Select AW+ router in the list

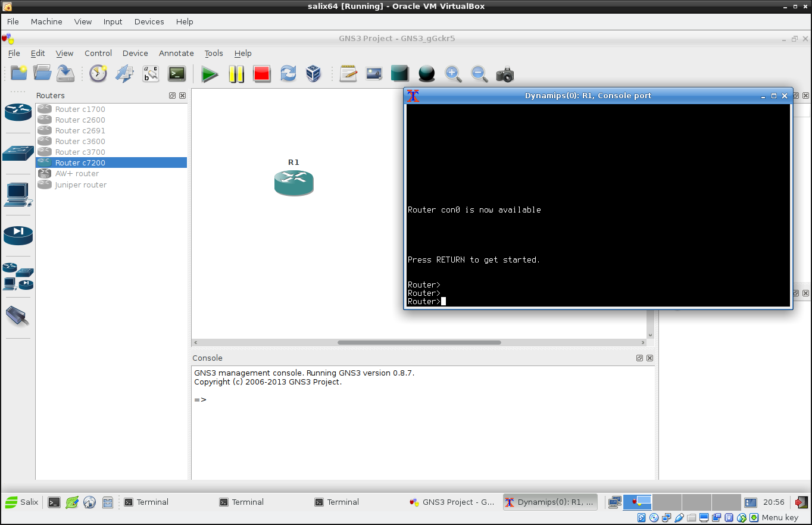[111, 173]
